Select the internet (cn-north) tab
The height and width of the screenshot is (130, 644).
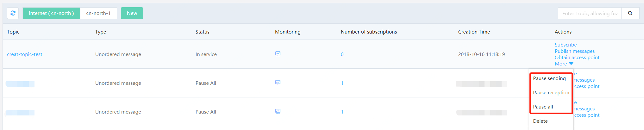[x=51, y=13]
